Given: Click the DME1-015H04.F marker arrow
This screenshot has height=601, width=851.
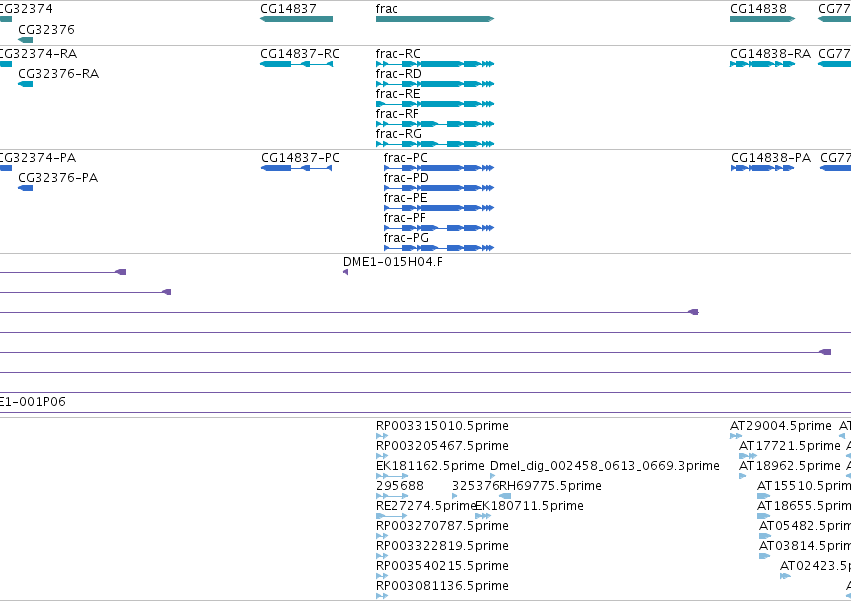Looking at the screenshot, I should 346,272.
